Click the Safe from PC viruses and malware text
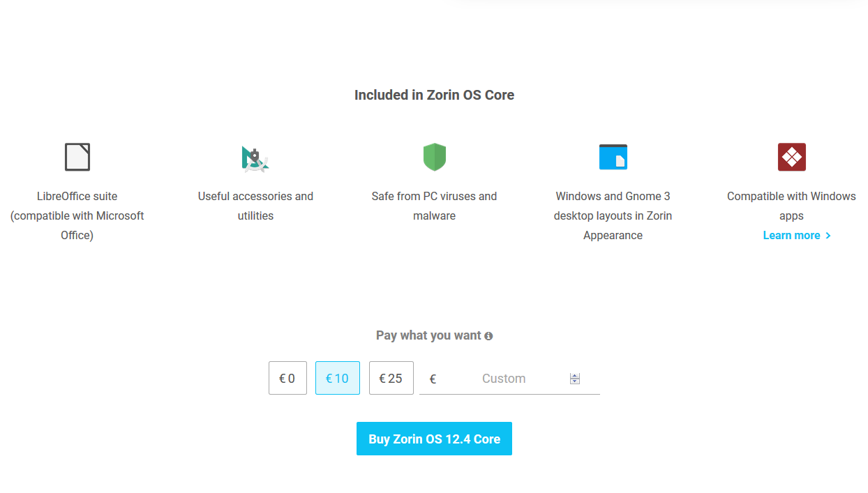Screen dimensions: 868x493 [x=434, y=206]
